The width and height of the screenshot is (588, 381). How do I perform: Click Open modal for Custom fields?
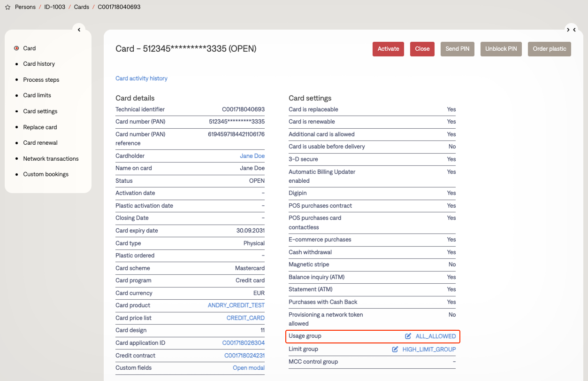(248, 368)
